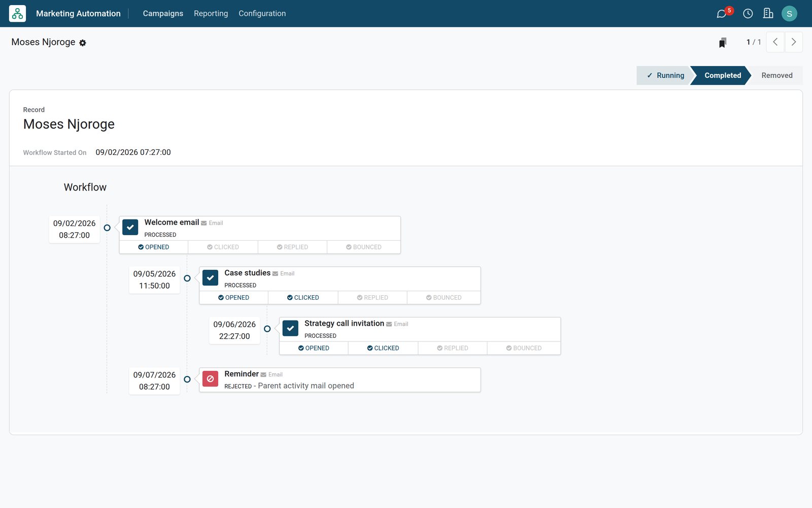Click the Strategy call invitation timeline marker

267,329
